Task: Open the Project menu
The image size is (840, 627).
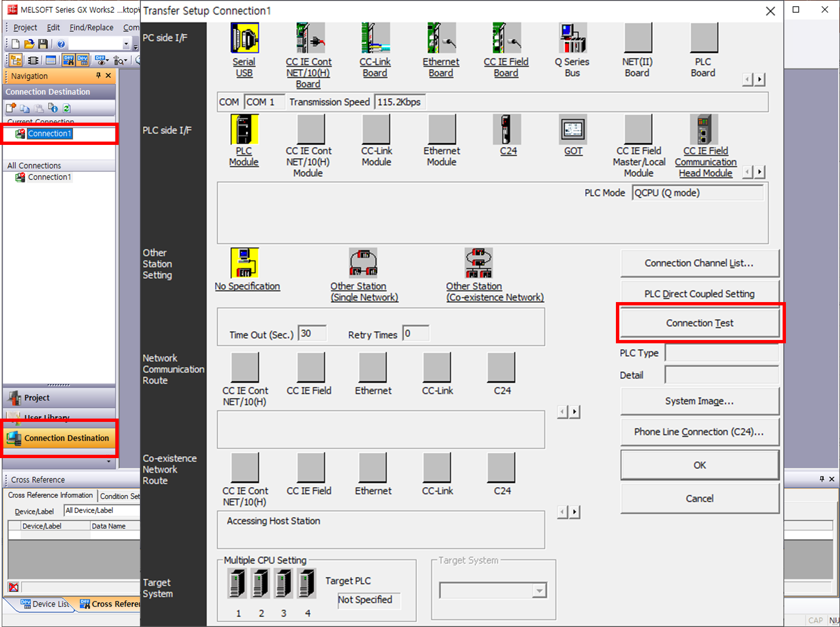Action: (25, 27)
